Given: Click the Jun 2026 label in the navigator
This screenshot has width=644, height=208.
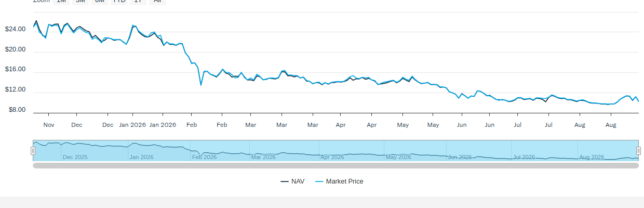Looking at the screenshot, I should tap(460, 157).
